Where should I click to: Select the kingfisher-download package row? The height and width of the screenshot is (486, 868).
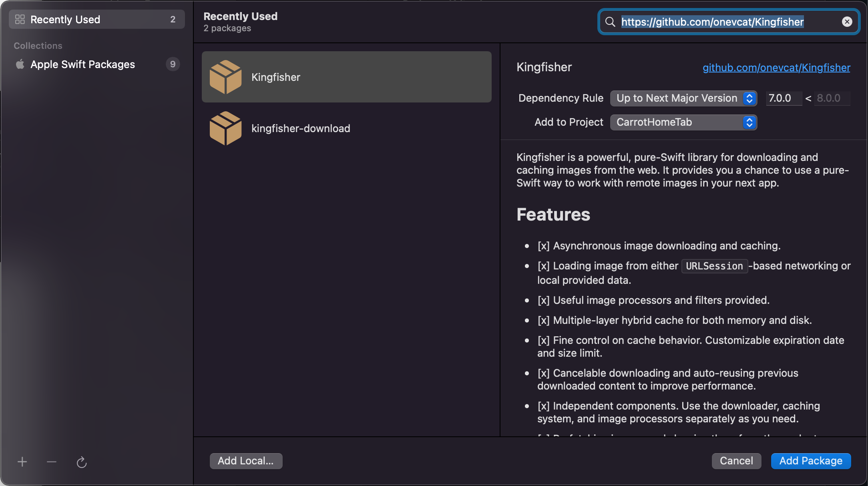tap(346, 128)
